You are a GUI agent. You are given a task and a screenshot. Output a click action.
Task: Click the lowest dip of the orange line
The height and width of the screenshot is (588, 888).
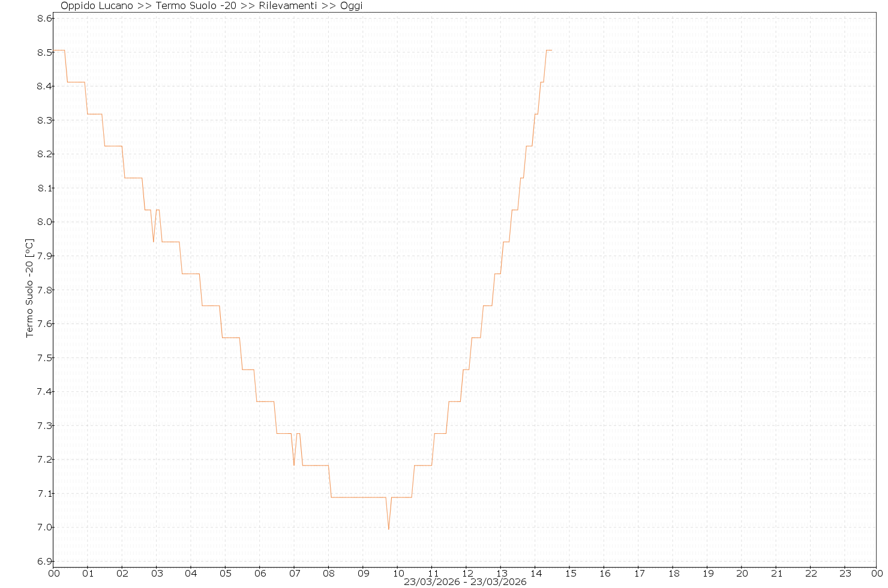click(x=388, y=529)
